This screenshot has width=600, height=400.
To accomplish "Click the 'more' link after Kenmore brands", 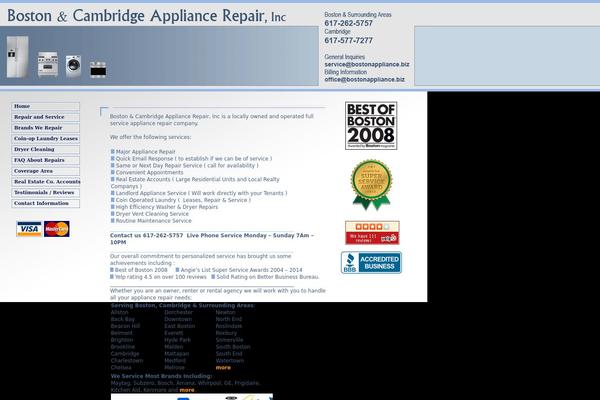I will pos(187,390).
